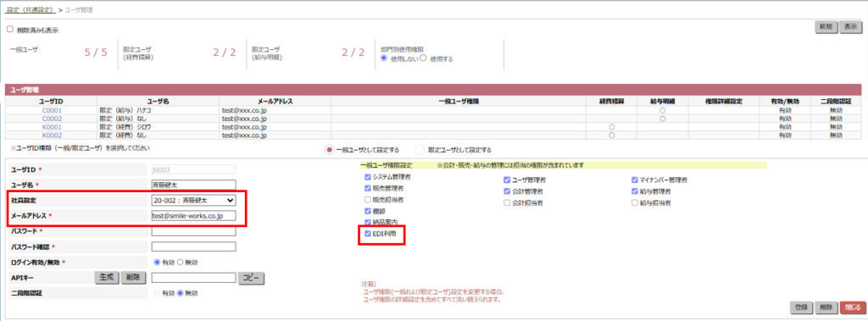Click the 給与明細 circle in row C0001
This screenshot has width=868, height=321.
[x=663, y=111]
